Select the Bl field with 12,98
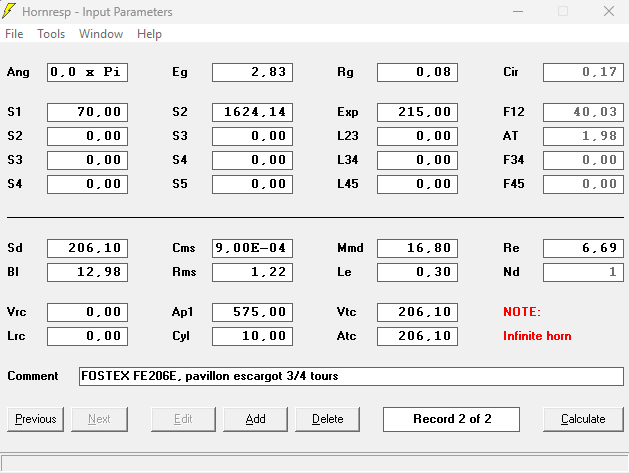 (x=87, y=272)
